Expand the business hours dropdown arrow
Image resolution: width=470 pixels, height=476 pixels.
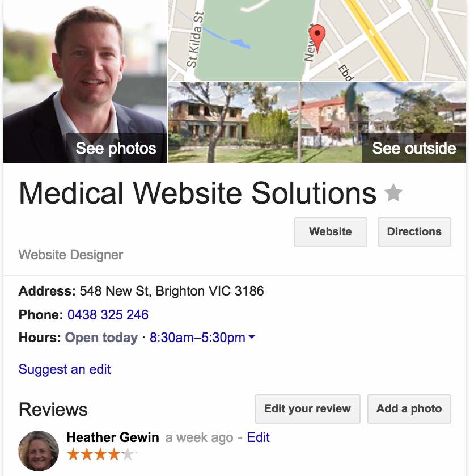click(x=252, y=336)
